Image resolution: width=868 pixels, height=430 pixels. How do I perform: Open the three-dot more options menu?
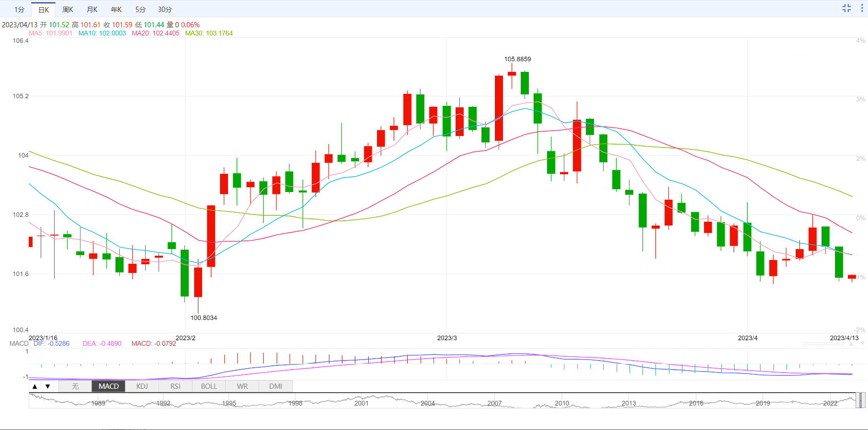pos(862,8)
